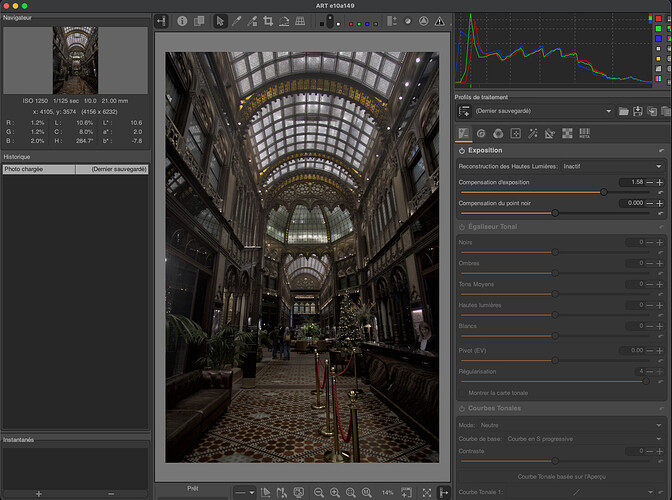Image resolution: width=672 pixels, height=500 pixels.
Task: Decrease Compensation du point noir with minus
Action: tap(650, 203)
